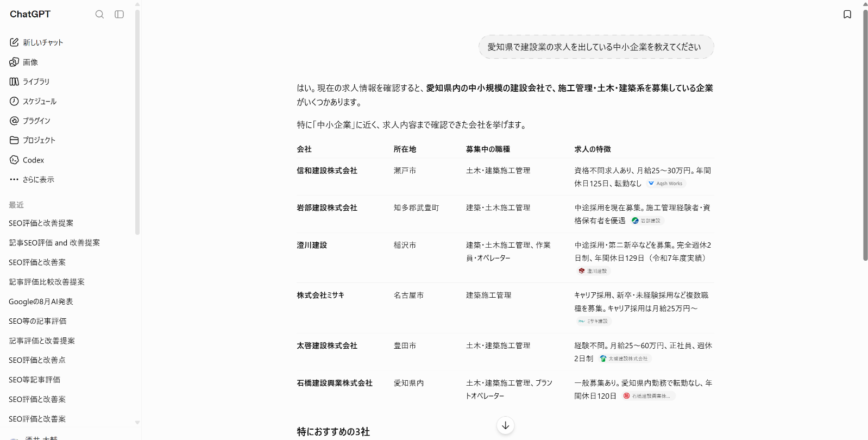Click the 会社 column header

coord(304,149)
